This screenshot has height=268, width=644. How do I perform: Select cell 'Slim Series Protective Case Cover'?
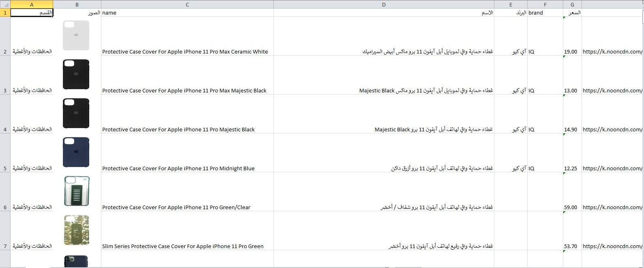click(187, 231)
